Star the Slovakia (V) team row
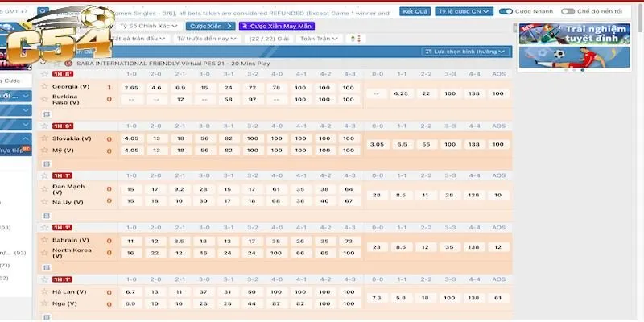Image resolution: width=644 pixels, height=322 pixels. [x=45, y=138]
